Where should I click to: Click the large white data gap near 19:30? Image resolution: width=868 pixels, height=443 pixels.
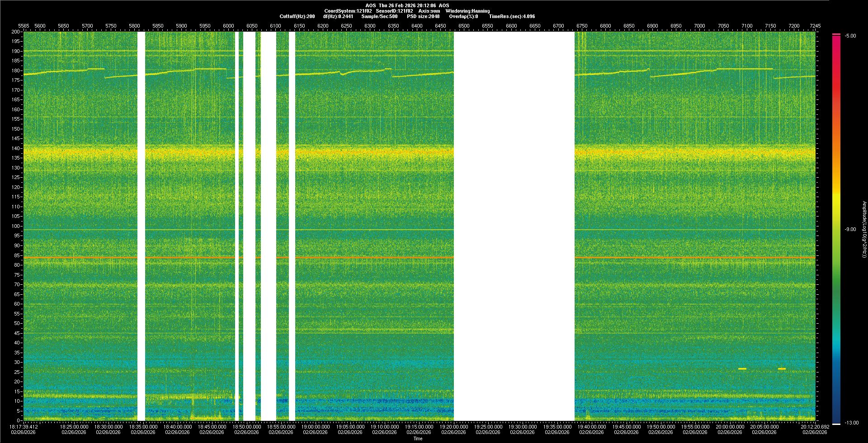pos(514,226)
